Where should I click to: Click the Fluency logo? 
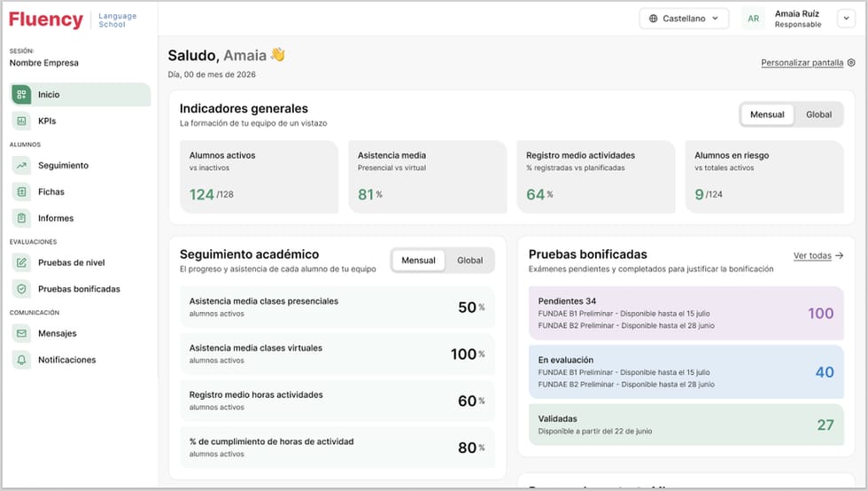tap(46, 19)
